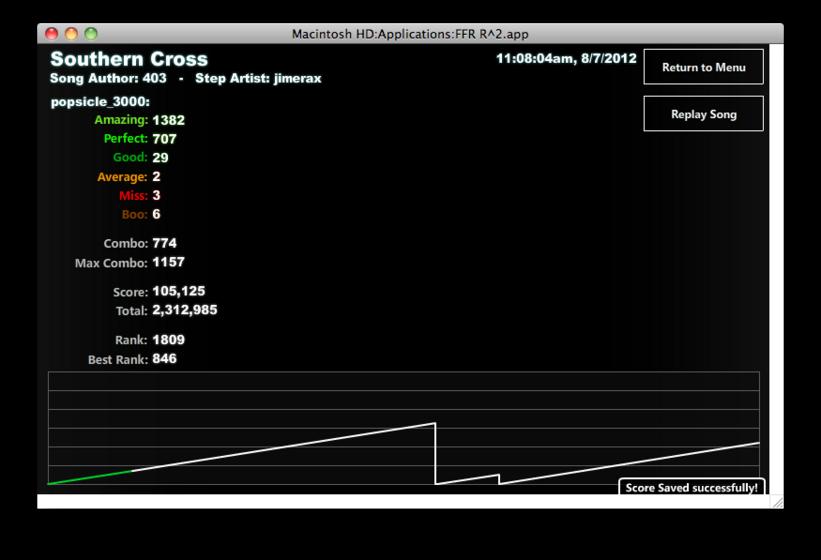The image size is (821, 560).
Task: Click the window title bar text
Action: tap(410, 34)
